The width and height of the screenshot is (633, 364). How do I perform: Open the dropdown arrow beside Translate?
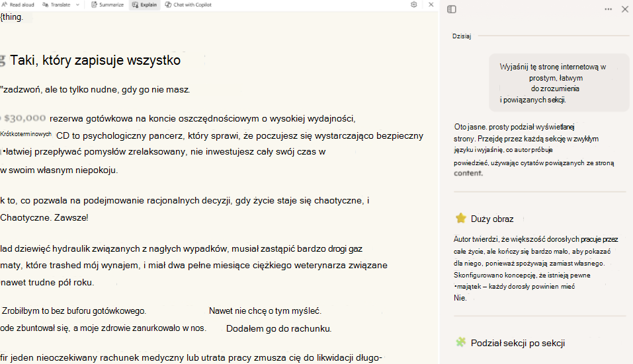point(77,5)
